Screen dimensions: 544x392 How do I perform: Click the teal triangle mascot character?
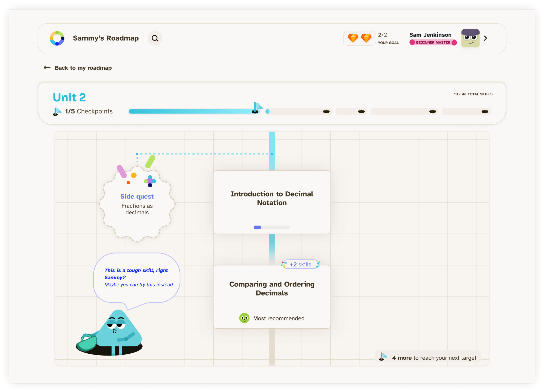click(x=118, y=333)
